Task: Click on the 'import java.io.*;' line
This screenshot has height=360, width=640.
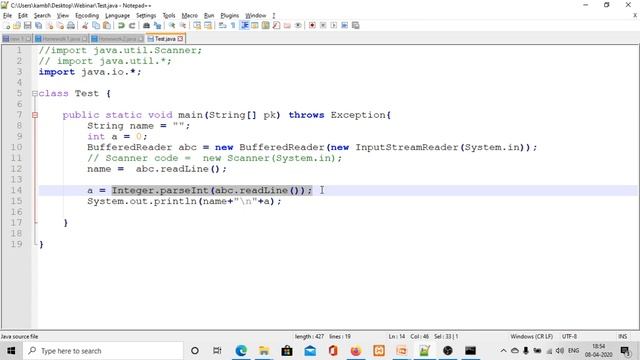Action: 90,72
